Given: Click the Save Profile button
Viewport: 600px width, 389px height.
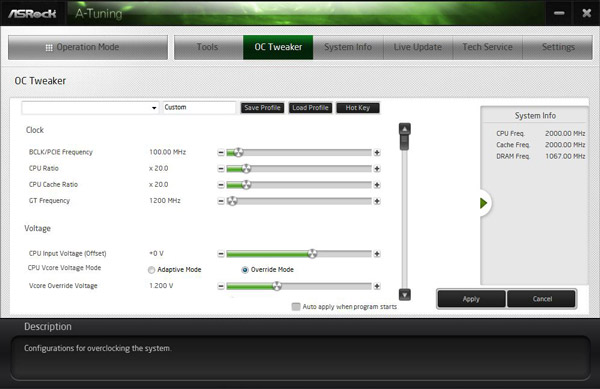Looking at the screenshot, I should pyautogui.click(x=262, y=108).
